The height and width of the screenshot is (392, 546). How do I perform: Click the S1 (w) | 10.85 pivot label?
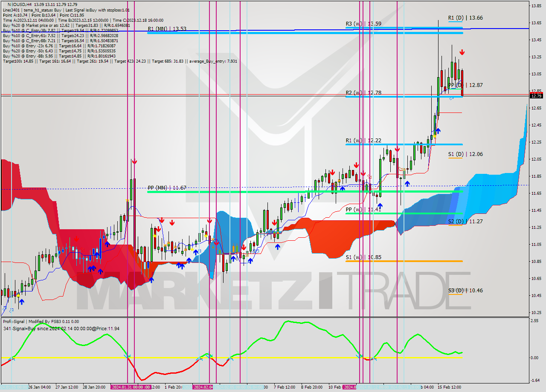pos(363,257)
